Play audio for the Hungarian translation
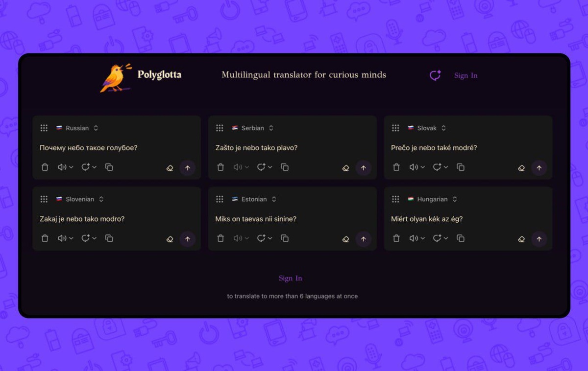This screenshot has height=371, width=588. tap(414, 238)
